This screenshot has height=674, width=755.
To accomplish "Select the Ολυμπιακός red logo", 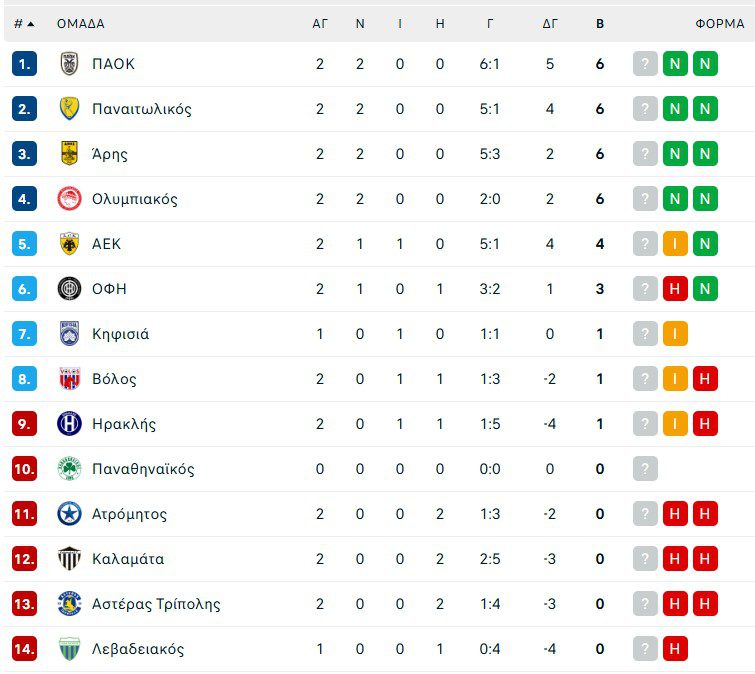I will tap(69, 199).
